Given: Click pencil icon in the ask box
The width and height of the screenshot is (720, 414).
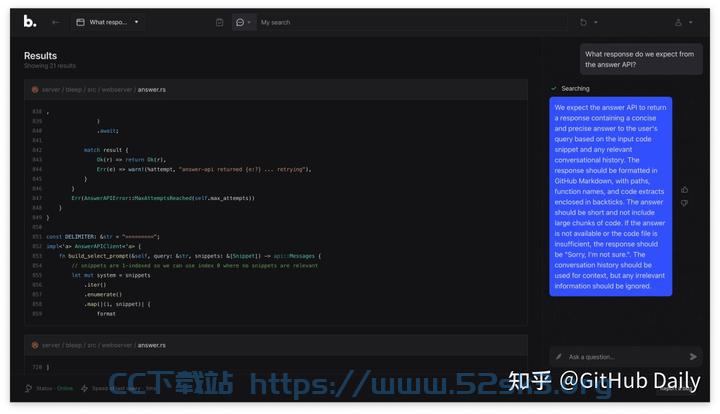Looking at the screenshot, I should tap(559, 357).
